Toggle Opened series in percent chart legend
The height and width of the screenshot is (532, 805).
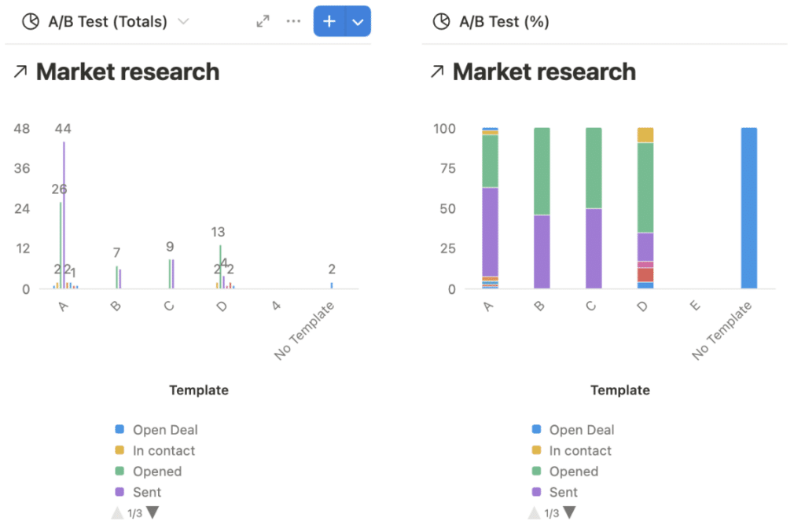564,471
